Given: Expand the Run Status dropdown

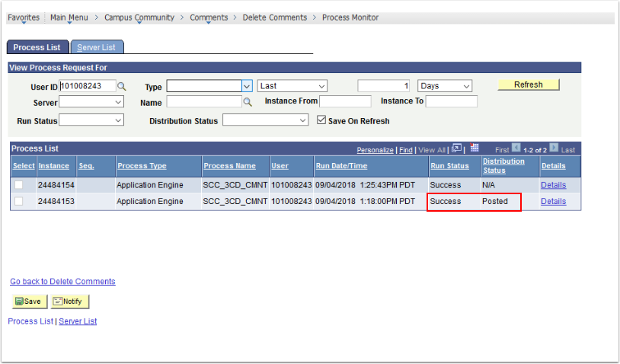Looking at the screenshot, I should (x=91, y=120).
